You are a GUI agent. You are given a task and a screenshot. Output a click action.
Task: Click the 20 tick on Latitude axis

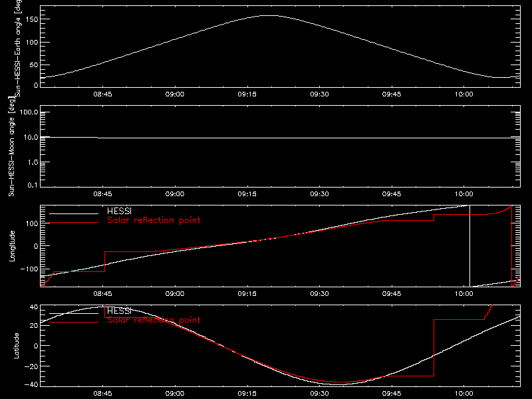click(x=35, y=325)
